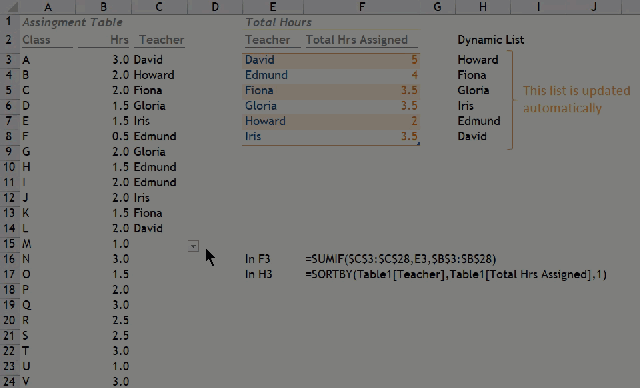Screen dimensions: 640x388
Task: Select Fiona in the Dynamic List
Action: (x=472, y=75)
